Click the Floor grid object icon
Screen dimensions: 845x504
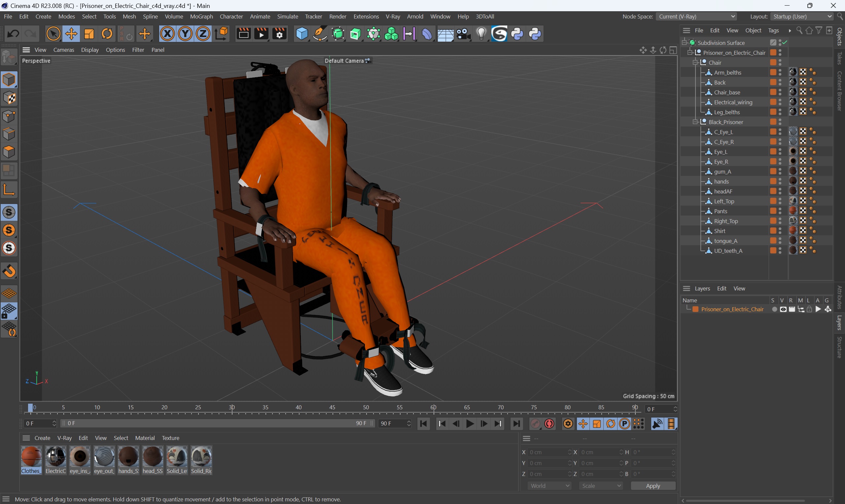click(x=445, y=34)
